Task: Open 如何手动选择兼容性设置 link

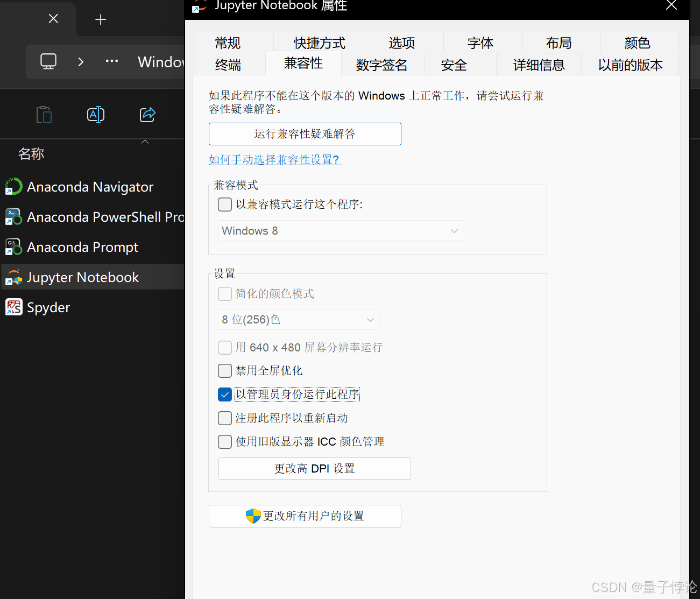Action: click(x=274, y=159)
